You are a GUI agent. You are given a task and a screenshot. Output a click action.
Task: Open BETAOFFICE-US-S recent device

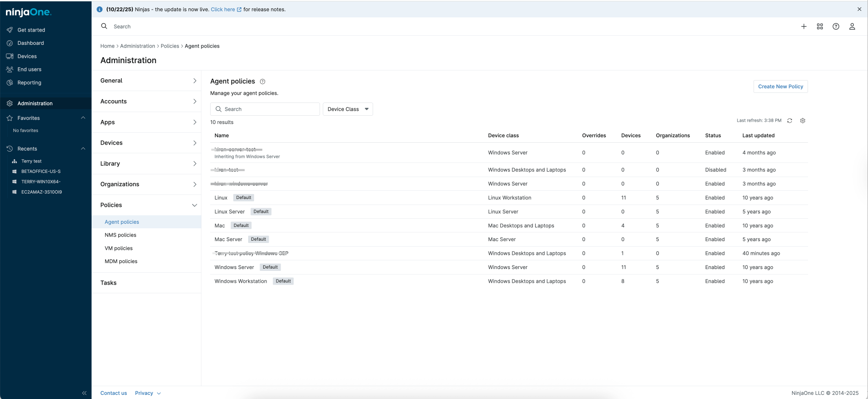(41, 172)
